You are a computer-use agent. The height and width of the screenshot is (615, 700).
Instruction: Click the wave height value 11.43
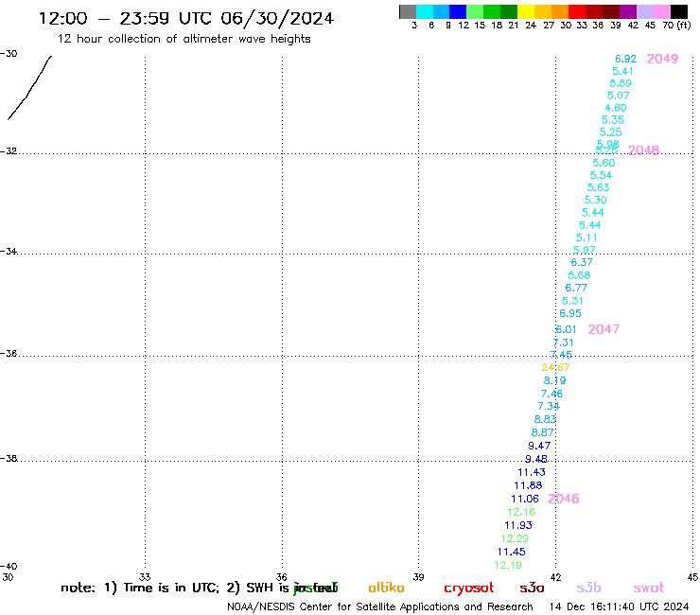point(532,472)
